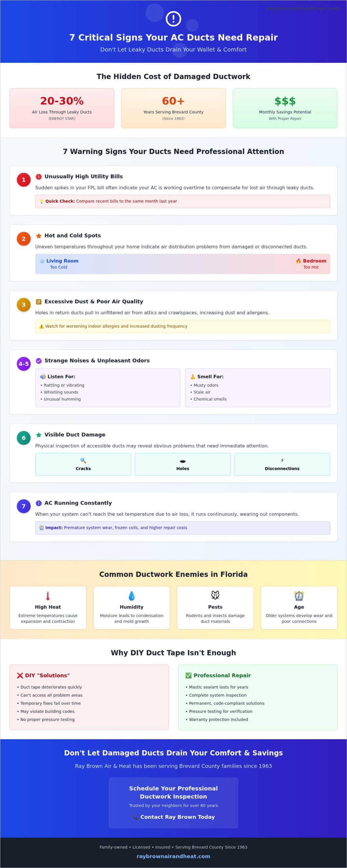Click the alarm clock icon above Age
Viewport: 347px width, 868px height.
click(299, 596)
